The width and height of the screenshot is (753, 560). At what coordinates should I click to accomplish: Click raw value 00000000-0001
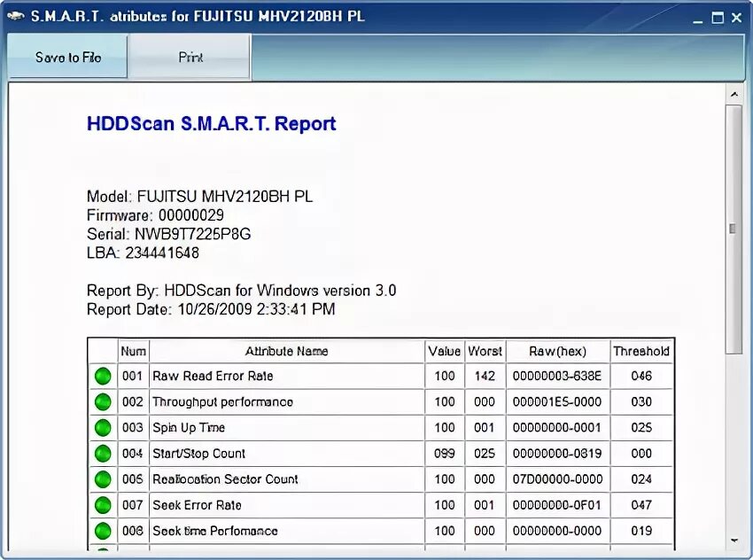coord(557,427)
